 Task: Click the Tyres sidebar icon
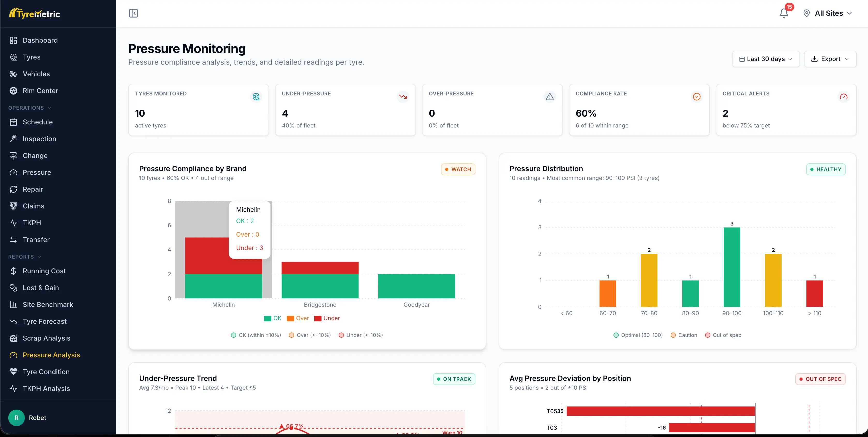pos(13,57)
